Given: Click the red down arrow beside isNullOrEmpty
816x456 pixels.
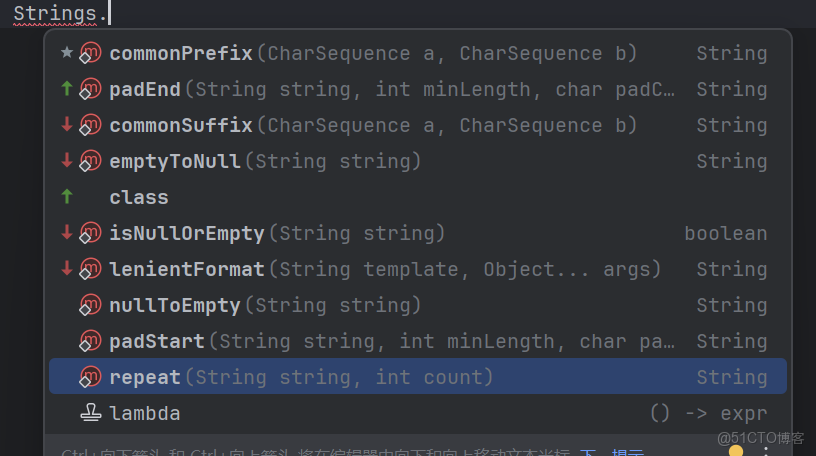Looking at the screenshot, I should pyautogui.click(x=67, y=233).
